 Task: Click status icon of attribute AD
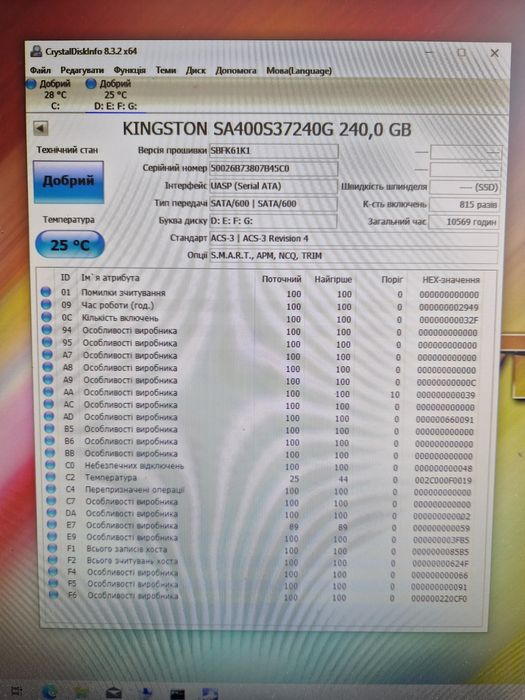(x=49, y=416)
